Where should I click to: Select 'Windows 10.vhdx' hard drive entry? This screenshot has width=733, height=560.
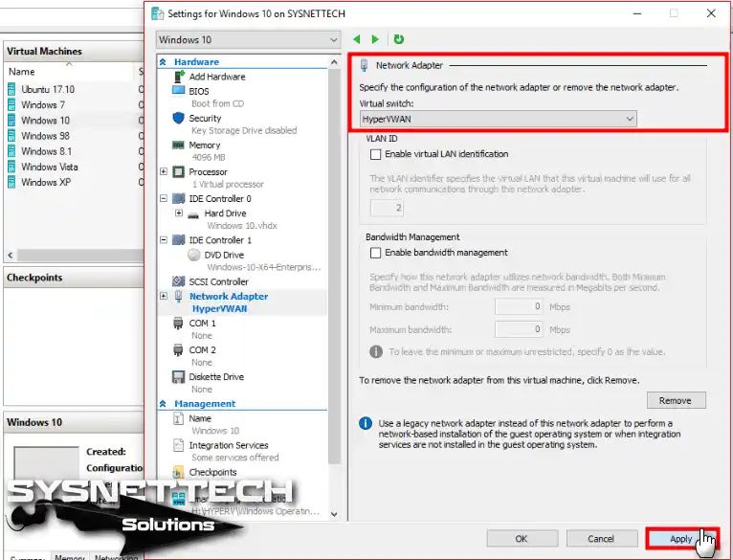(242, 226)
